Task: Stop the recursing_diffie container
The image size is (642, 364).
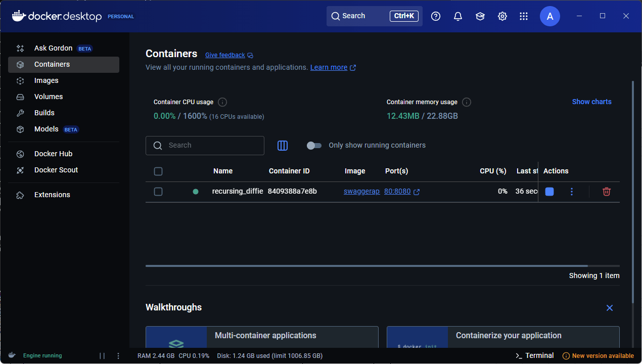Action: (549, 192)
